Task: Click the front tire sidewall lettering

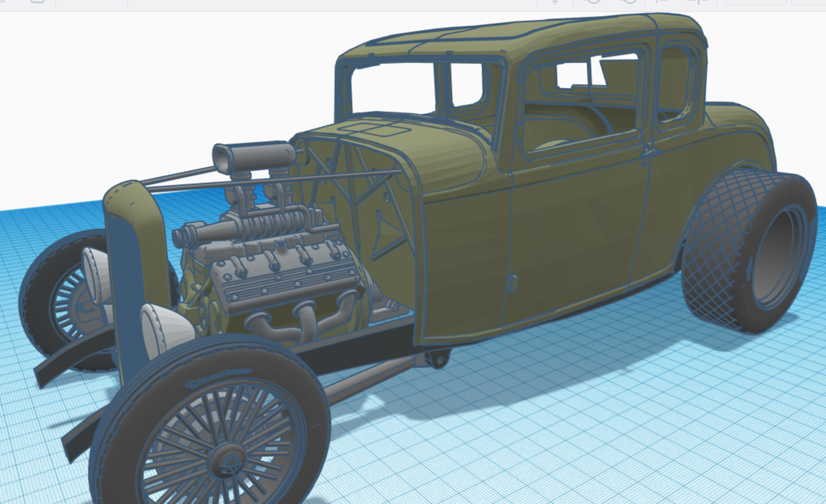Action: [218, 377]
